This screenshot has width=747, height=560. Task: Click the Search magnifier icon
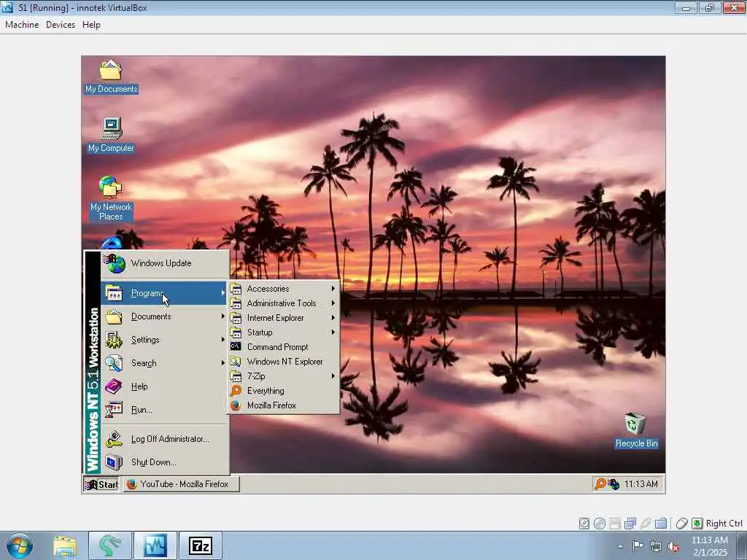click(x=114, y=363)
